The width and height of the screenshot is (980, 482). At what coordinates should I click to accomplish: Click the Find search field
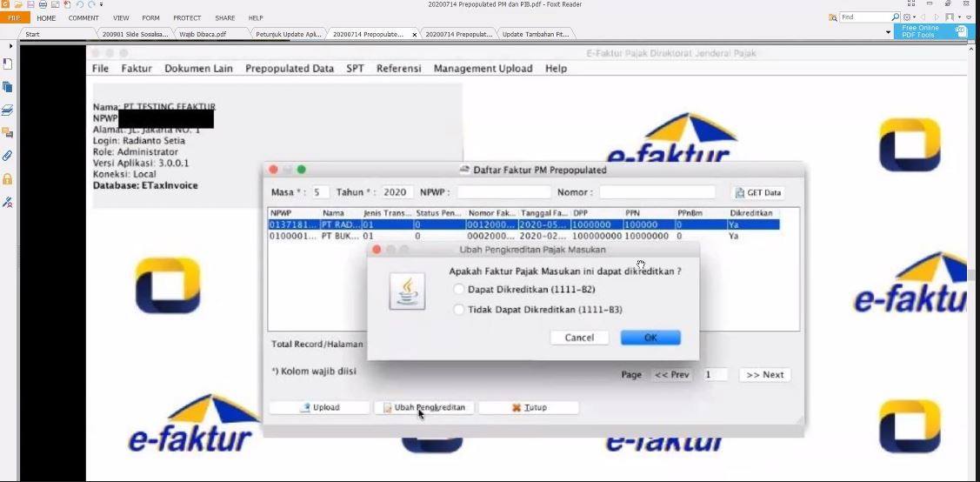click(x=864, y=17)
